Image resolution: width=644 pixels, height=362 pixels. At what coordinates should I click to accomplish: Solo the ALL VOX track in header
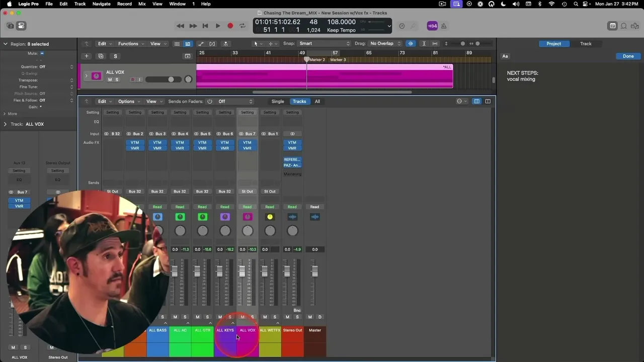tap(117, 79)
